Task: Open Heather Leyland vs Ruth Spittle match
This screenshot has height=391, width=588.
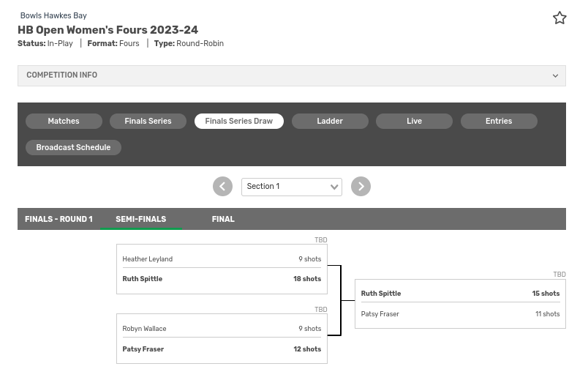Action: click(222, 269)
